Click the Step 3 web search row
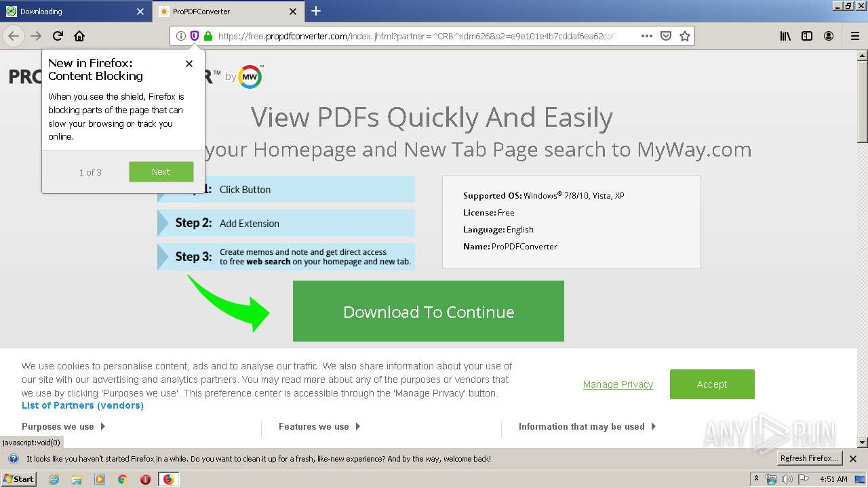 coord(286,257)
